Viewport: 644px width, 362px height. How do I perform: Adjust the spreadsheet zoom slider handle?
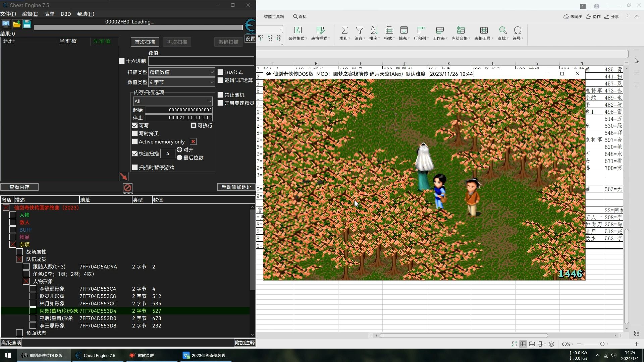[x=602, y=344]
